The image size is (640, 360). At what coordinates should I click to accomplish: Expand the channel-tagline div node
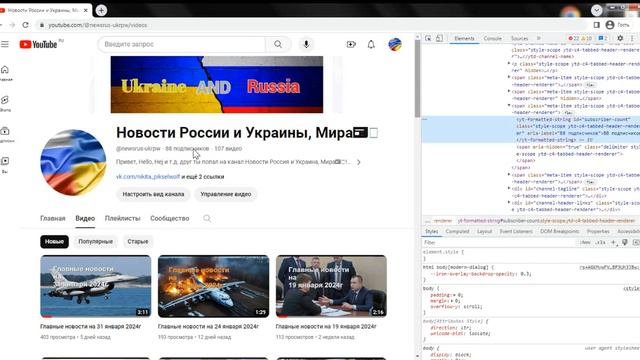tap(509, 189)
